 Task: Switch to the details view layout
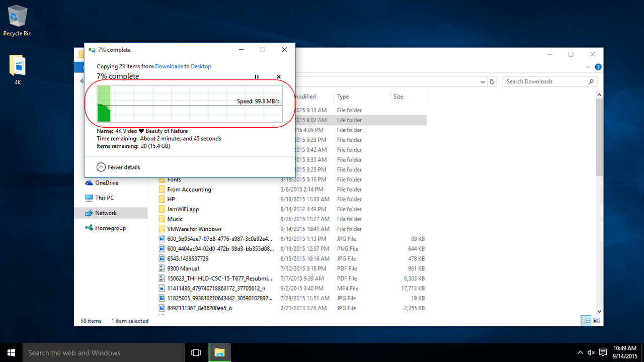(x=586, y=320)
